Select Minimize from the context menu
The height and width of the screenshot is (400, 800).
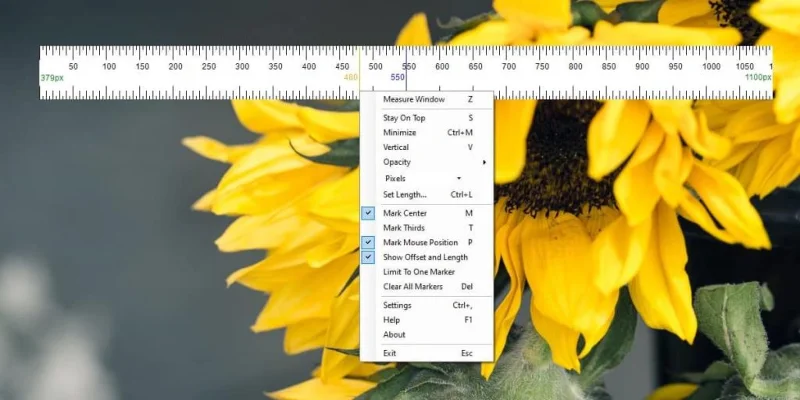pos(427,133)
